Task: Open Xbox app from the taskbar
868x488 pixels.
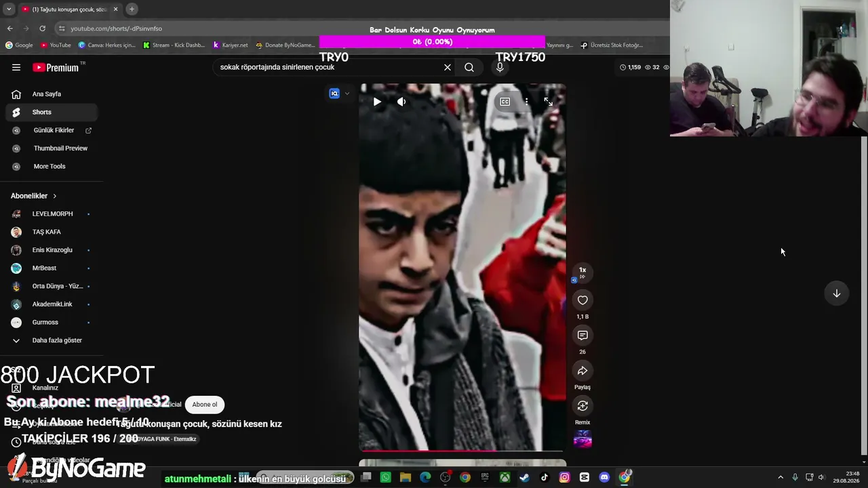Action: pyautogui.click(x=505, y=478)
